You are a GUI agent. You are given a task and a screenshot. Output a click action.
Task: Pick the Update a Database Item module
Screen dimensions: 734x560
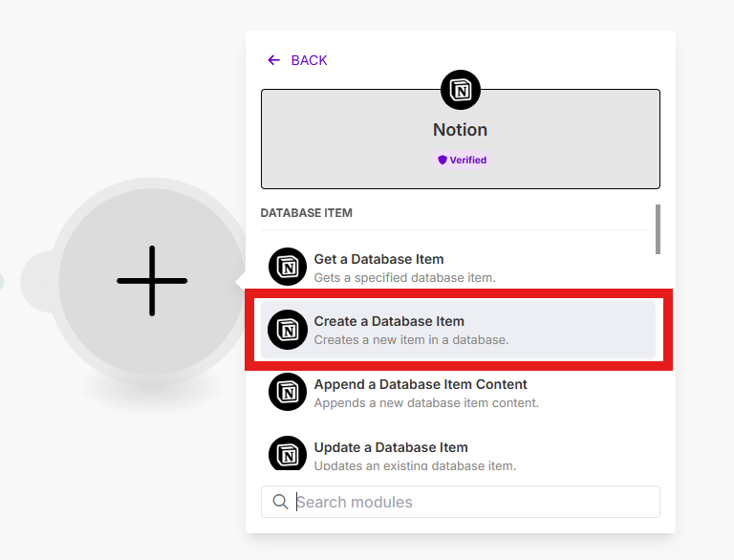pyautogui.click(x=458, y=453)
